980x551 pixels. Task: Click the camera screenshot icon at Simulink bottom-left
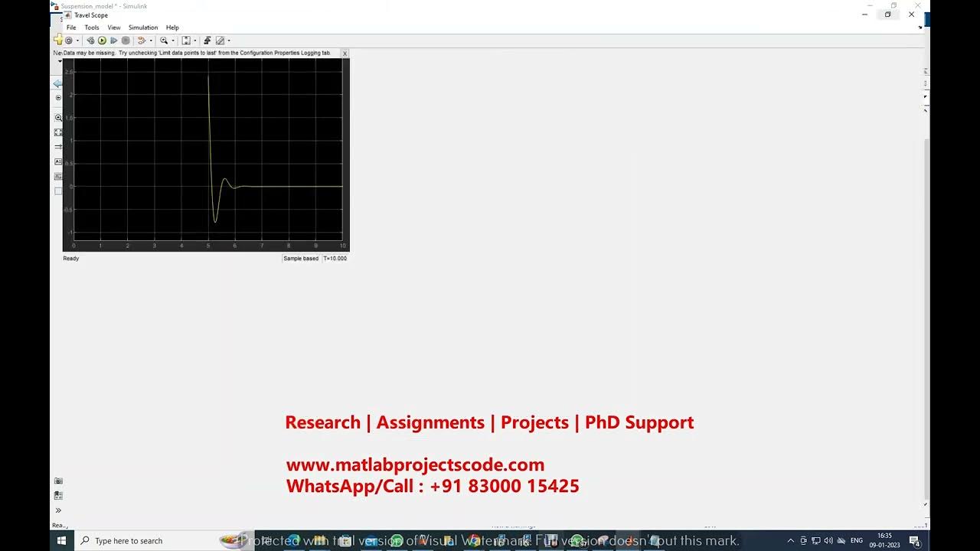[x=58, y=481]
